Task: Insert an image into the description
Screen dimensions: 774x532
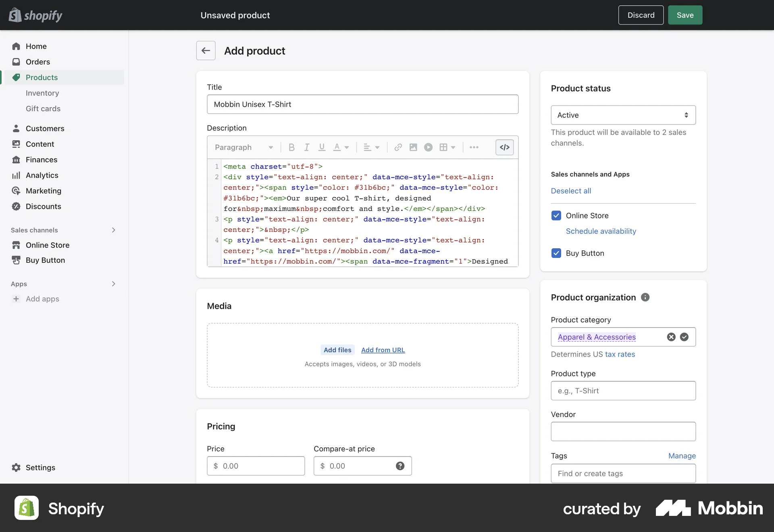Action: point(413,147)
